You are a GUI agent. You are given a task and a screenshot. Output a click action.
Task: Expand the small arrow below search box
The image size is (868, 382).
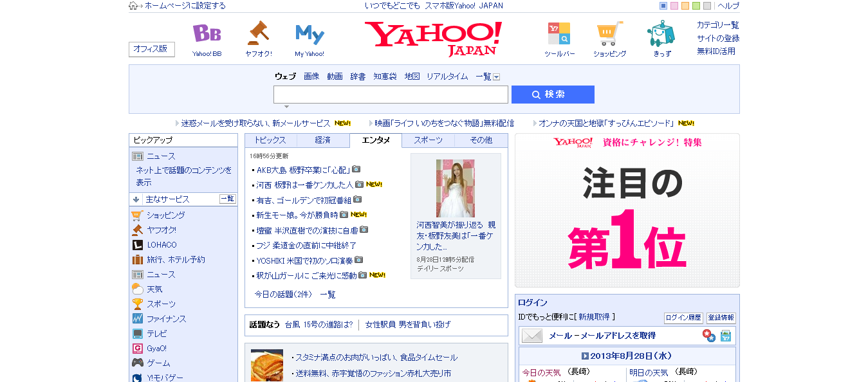287,107
